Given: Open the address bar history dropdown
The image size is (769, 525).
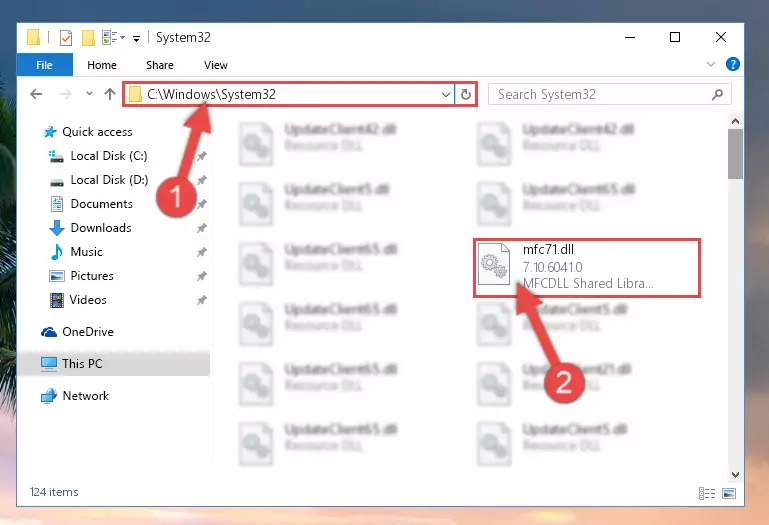Looking at the screenshot, I should pos(446,94).
